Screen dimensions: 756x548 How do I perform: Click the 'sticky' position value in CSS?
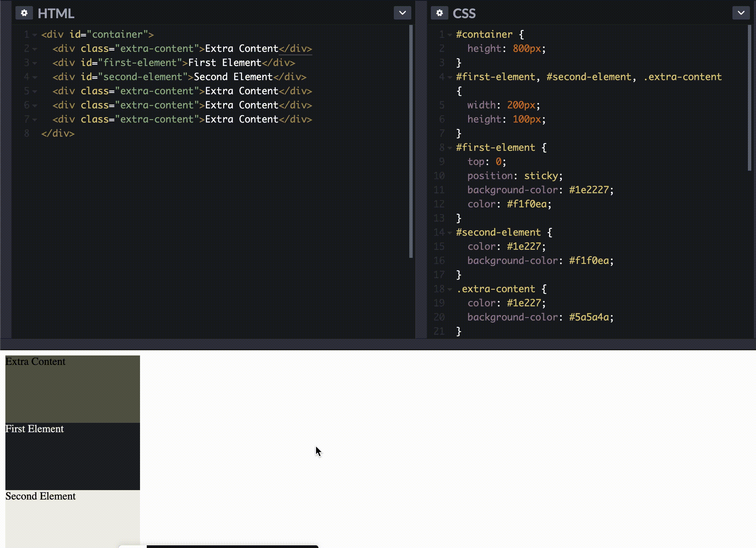click(x=541, y=176)
